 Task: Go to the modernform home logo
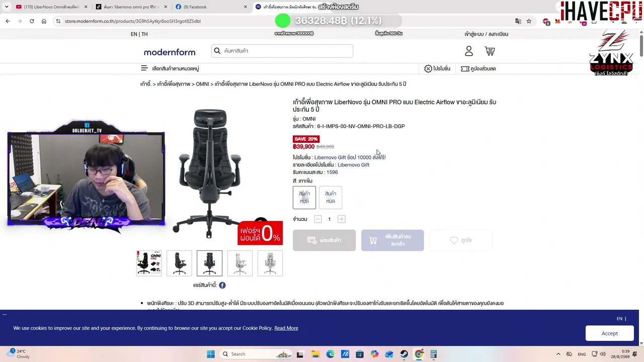pos(170,52)
